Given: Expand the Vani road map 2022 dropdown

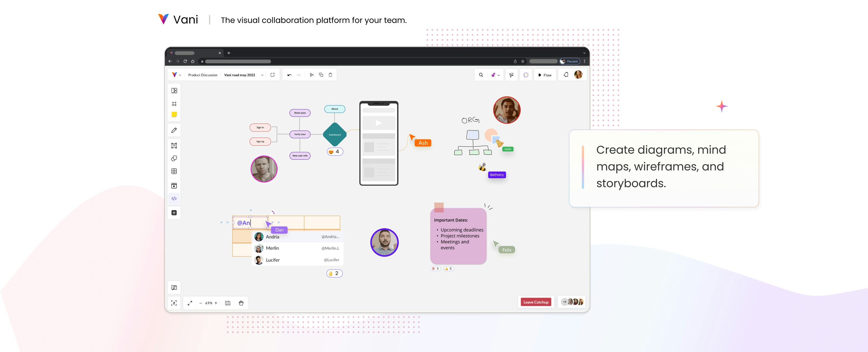Looking at the screenshot, I should pos(262,75).
